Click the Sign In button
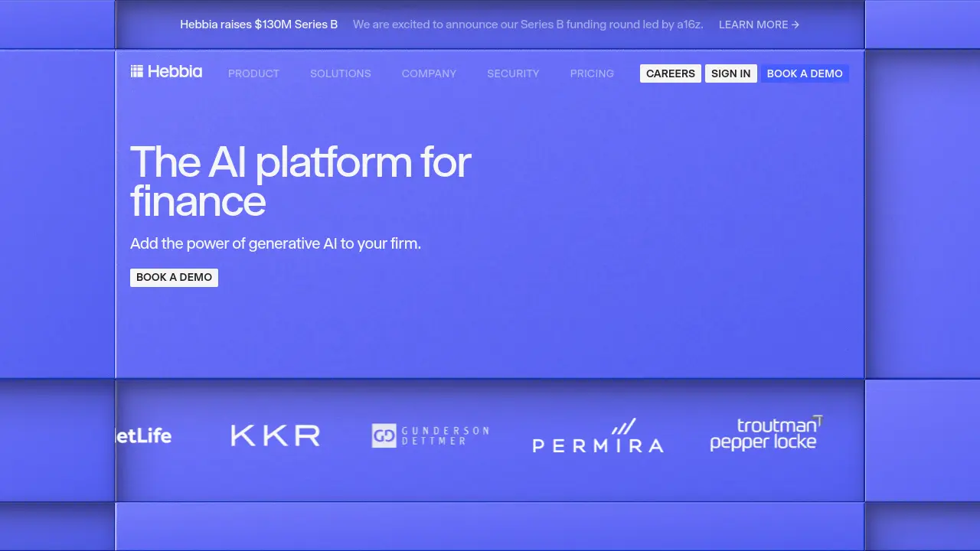 [731, 73]
